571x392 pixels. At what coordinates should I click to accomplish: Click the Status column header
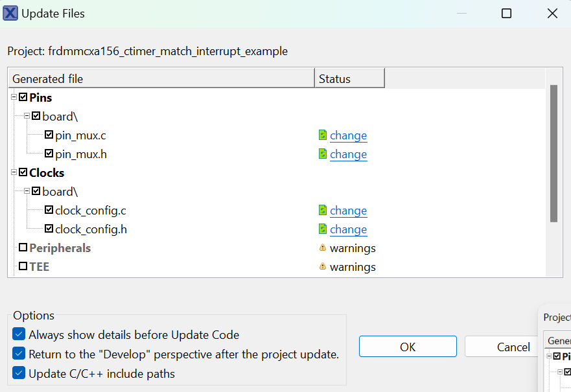tap(349, 79)
